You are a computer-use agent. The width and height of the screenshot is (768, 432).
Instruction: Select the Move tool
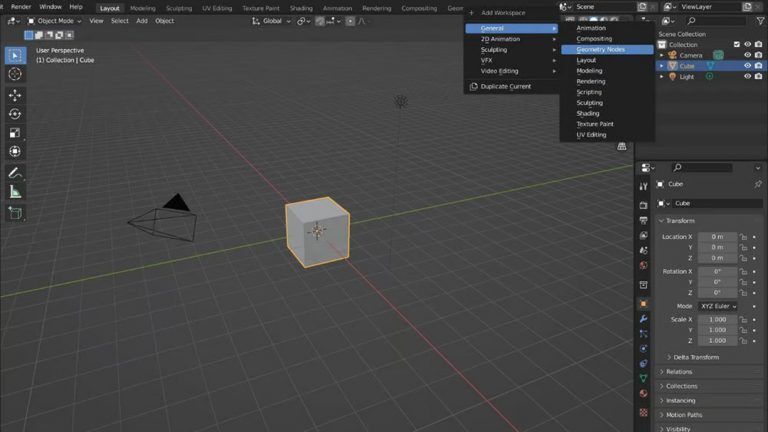click(x=15, y=95)
